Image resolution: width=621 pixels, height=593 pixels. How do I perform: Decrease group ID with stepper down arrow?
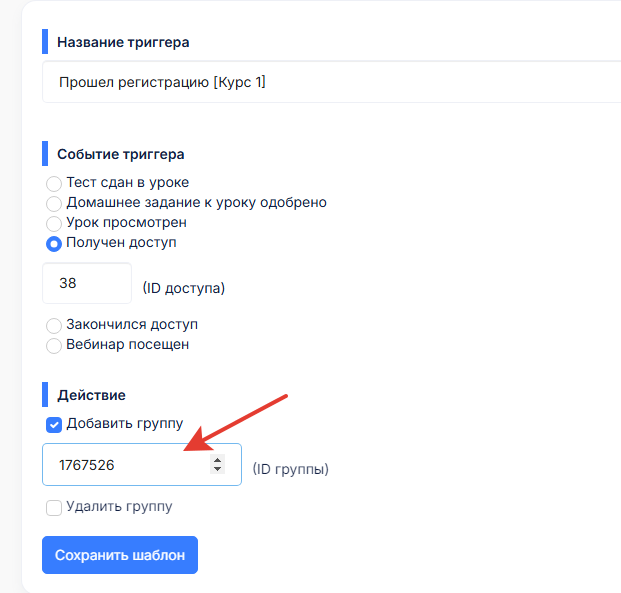(218, 469)
